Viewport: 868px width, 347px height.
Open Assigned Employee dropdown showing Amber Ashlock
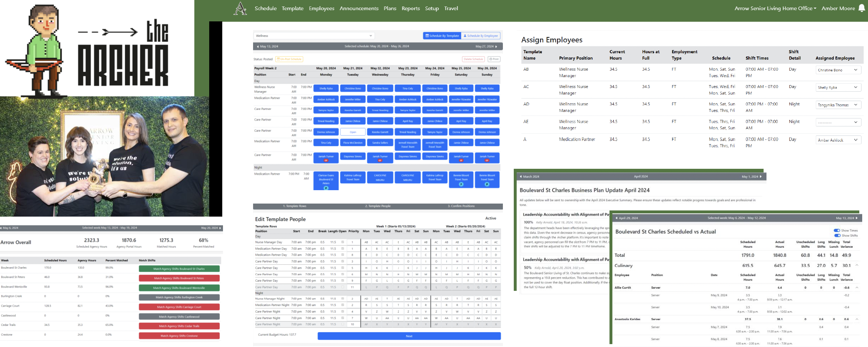(x=838, y=140)
